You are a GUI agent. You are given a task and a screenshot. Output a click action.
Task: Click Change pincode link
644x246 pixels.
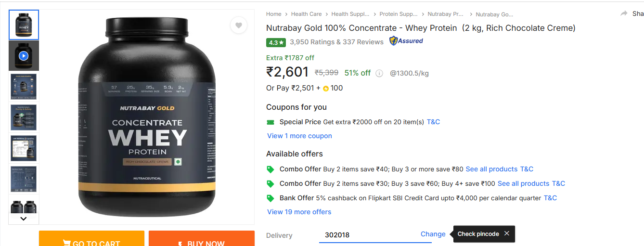coord(433,234)
